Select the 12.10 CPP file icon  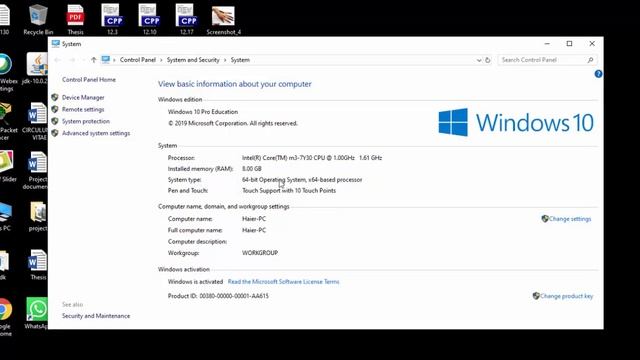point(149,19)
